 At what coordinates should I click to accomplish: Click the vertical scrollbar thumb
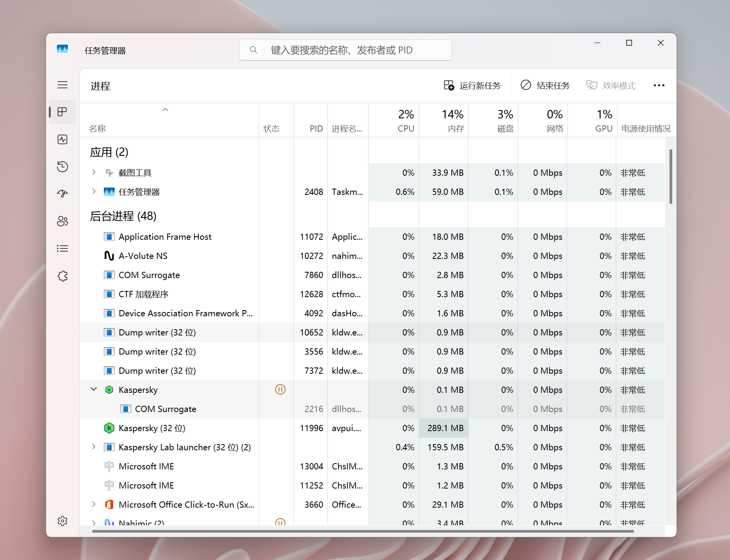click(x=671, y=177)
